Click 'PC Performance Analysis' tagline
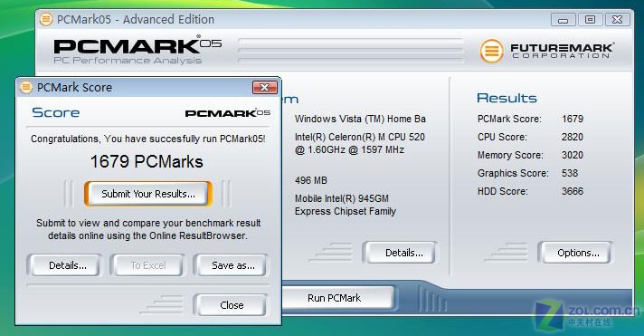The height and width of the screenshot is (336, 644). coord(128,61)
